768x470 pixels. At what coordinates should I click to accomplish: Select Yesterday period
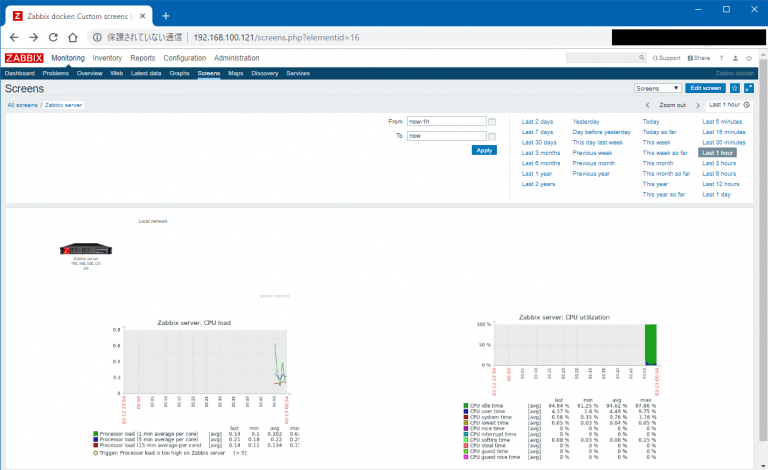tap(586, 122)
